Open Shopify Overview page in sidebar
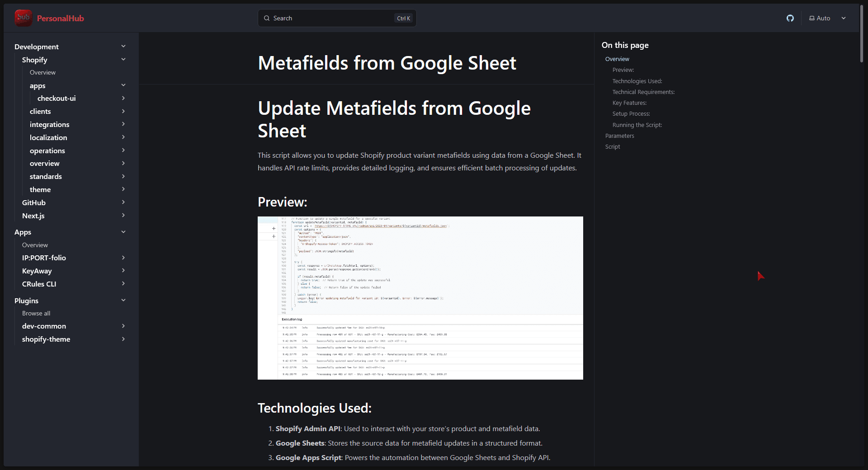 tap(42, 72)
